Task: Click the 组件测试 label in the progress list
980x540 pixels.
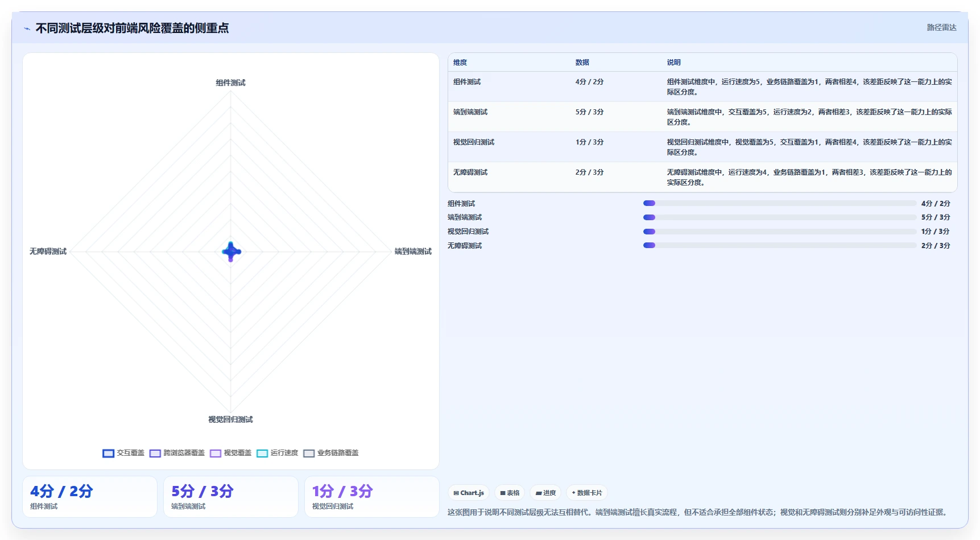Action: 461,204
